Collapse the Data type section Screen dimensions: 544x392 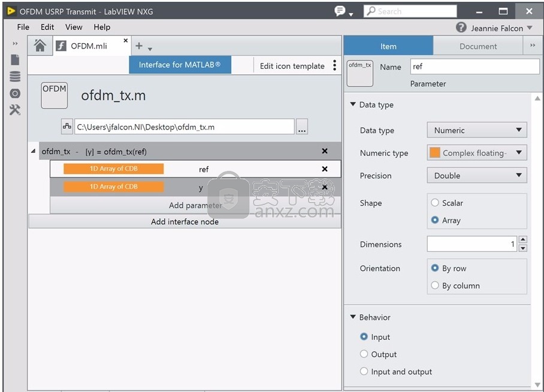(353, 104)
